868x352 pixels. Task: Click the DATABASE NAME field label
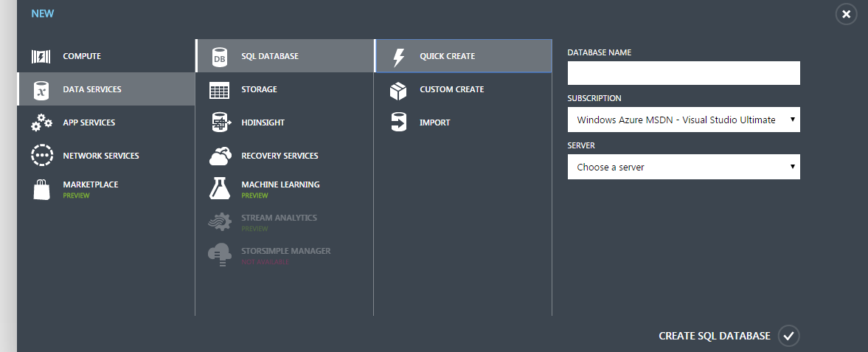[599, 52]
